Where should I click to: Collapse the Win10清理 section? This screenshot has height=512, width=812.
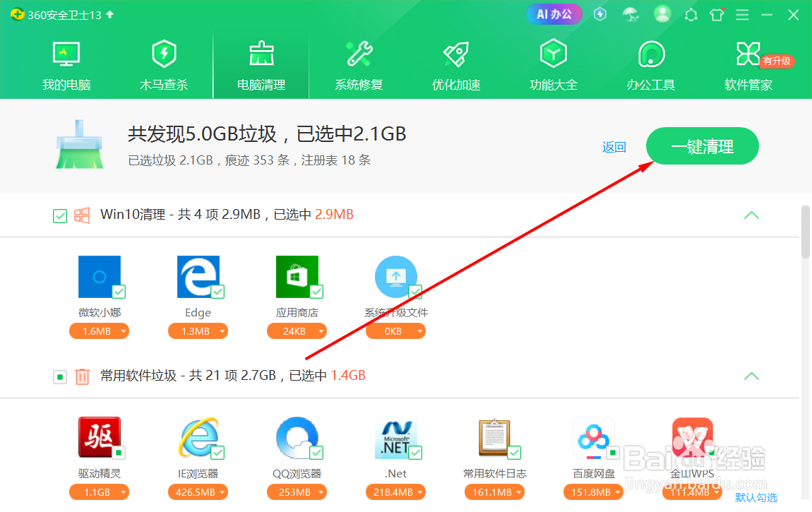click(751, 215)
